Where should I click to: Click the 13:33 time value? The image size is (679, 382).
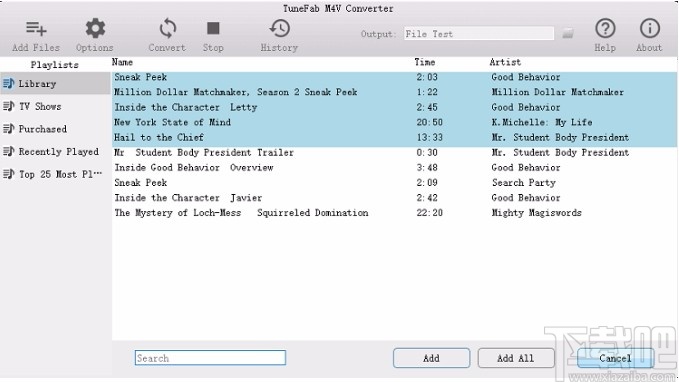click(430, 138)
